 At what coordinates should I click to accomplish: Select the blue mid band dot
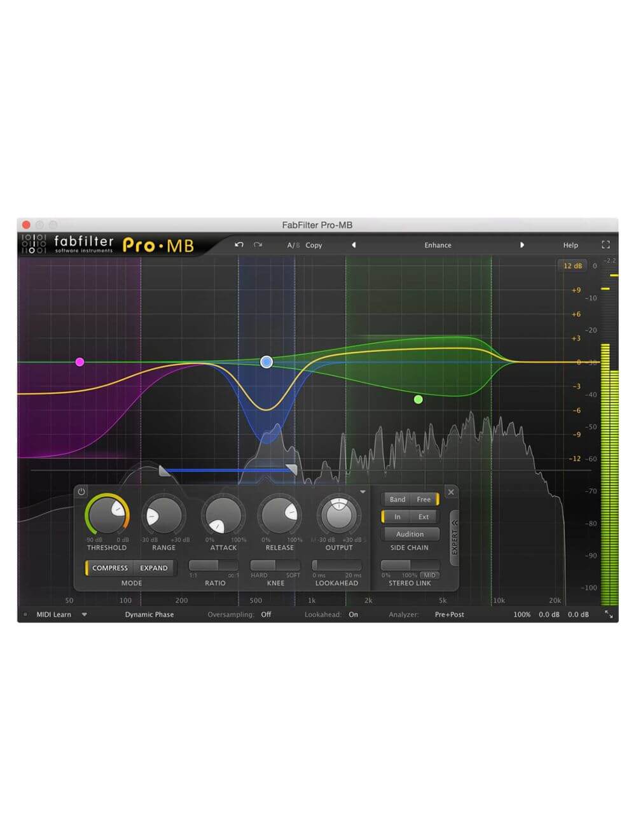(266, 362)
